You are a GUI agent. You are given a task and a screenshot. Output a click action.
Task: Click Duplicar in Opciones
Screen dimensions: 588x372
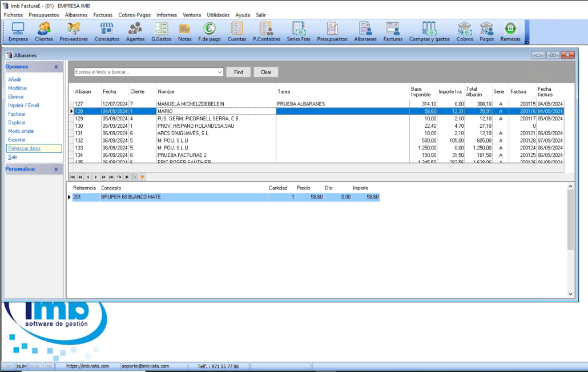point(17,123)
